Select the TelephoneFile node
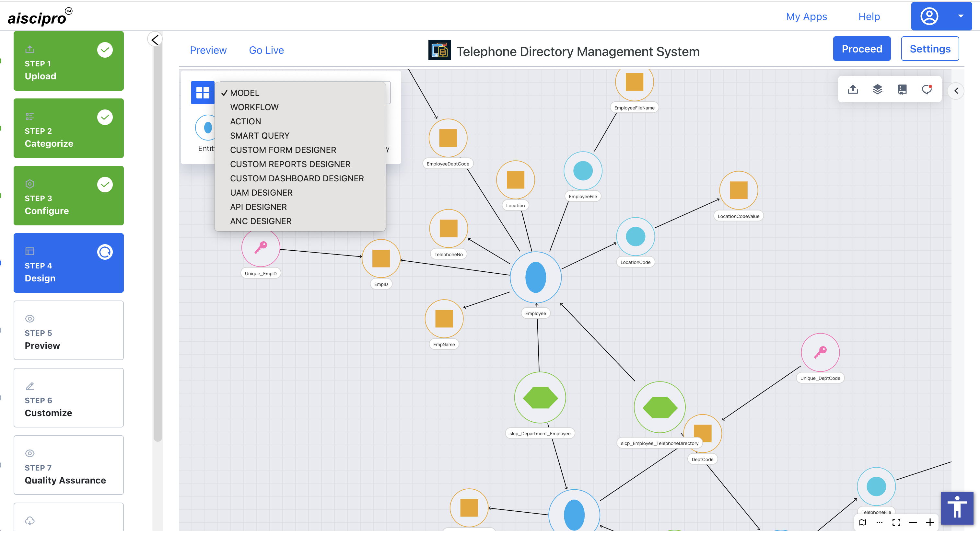980x557 pixels. [x=876, y=487]
